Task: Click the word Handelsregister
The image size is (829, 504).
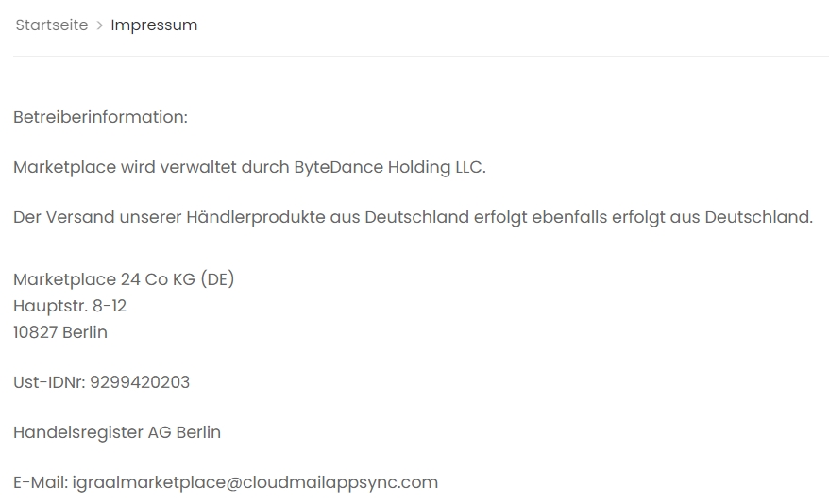Action: point(78,432)
